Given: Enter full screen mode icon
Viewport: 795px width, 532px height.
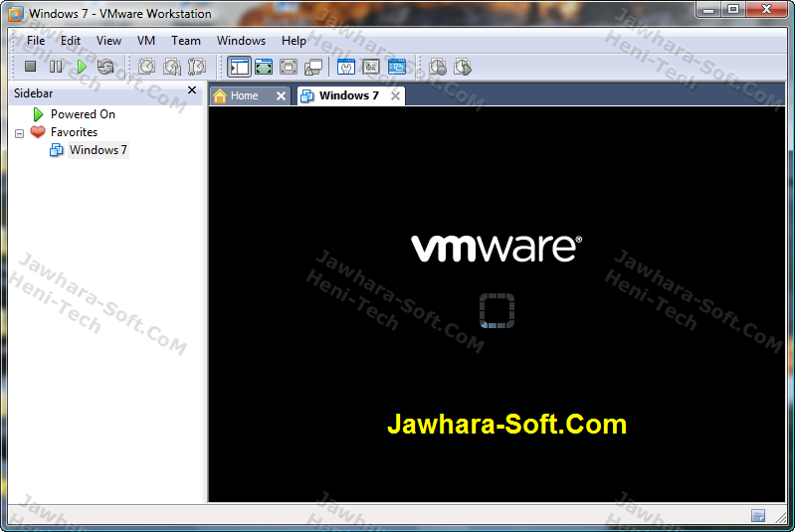Looking at the screenshot, I should tap(289, 67).
